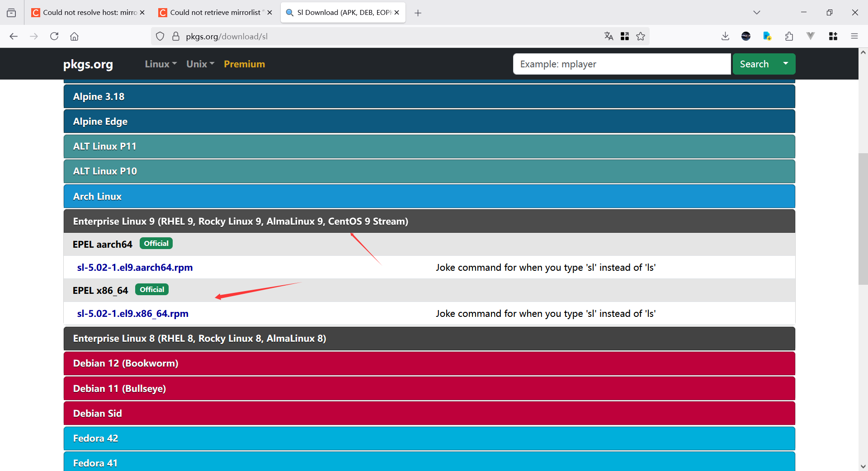The width and height of the screenshot is (868, 471).
Task: Click the scrollbar down arrow
Action: click(863, 466)
